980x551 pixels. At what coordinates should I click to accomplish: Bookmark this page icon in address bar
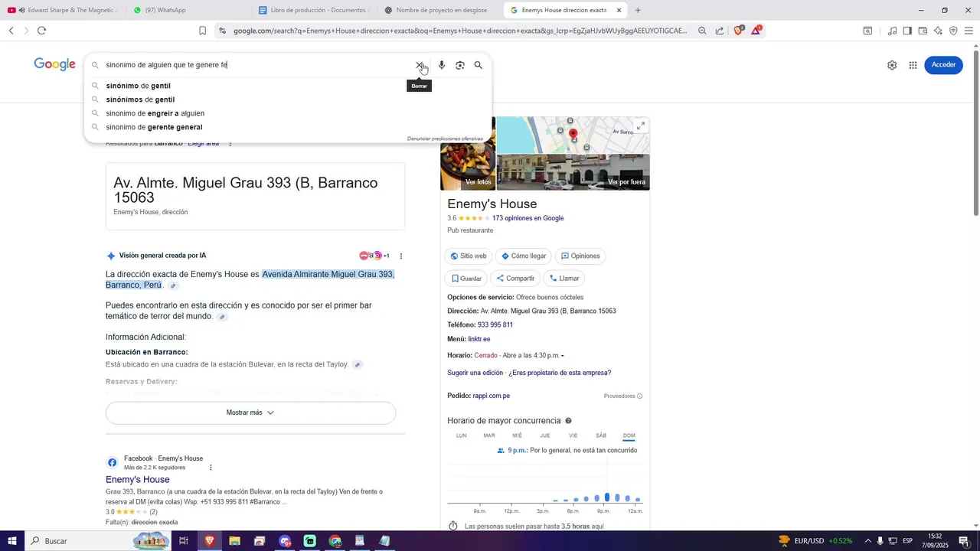click(x=202, y=31)
